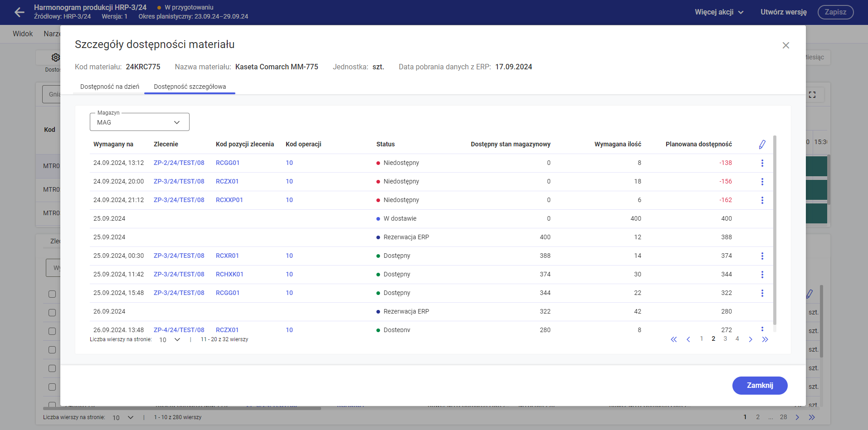The width and height of the screenshot is (868, 430).
Task: Open row actions menu for RCGG01 at 13:12
Action: 762,163
